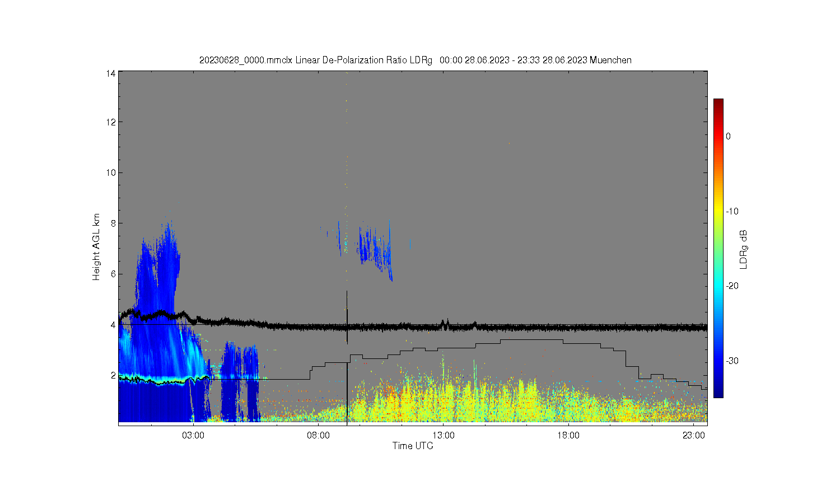Click the cyan -20 dB colorbar region
The width and height of the screenshot is (840, 504).
[718, 286]
